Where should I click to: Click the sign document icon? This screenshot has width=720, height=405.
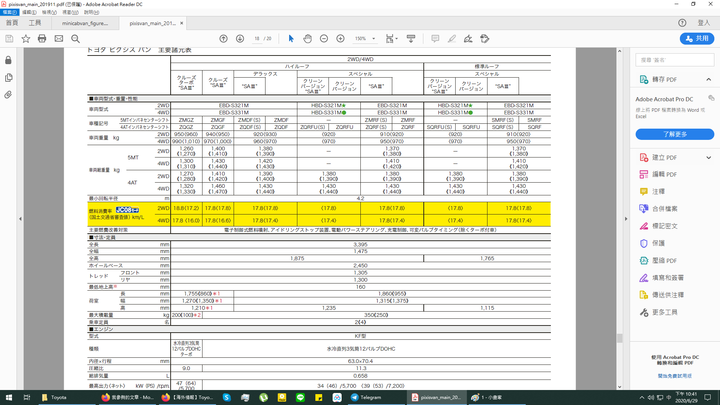click(x=468, y=39)
